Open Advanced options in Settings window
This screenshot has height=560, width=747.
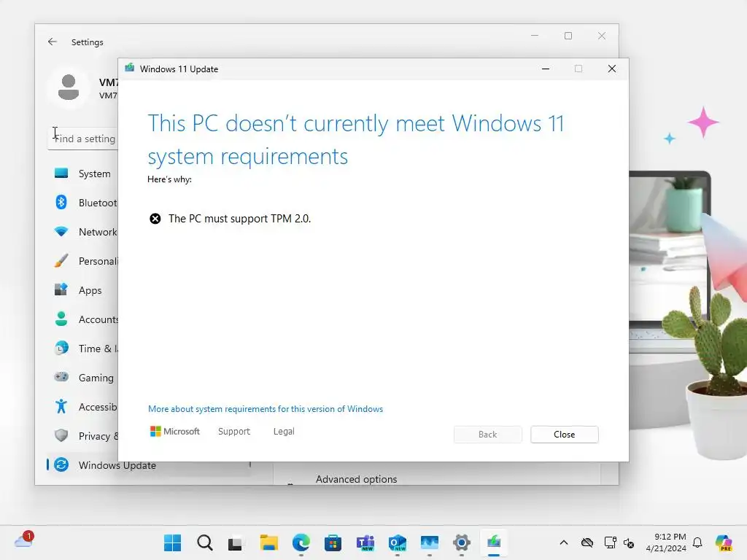point(356,479)
